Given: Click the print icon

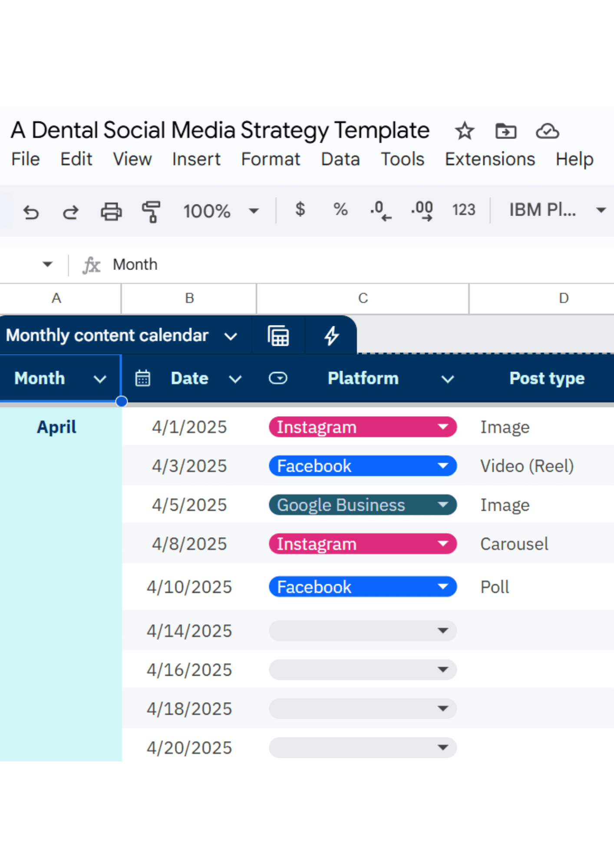Looking at the screenshot, I should coord(111,212).
